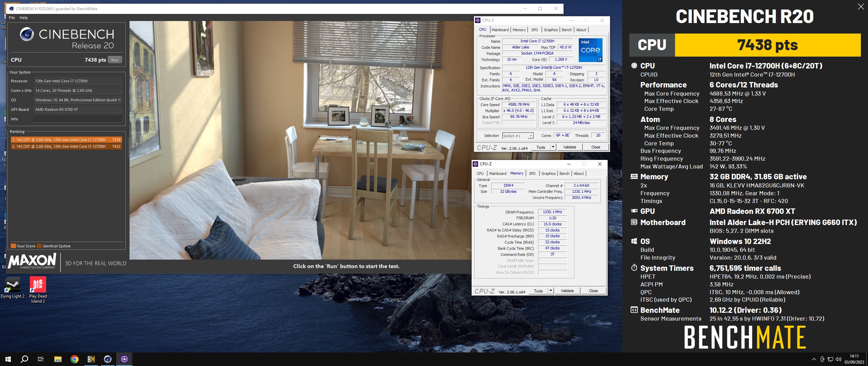Open Graphics tab in bottom CPU-Z
The width and height of the screenshot is (868, 366).
coord(548,174)
